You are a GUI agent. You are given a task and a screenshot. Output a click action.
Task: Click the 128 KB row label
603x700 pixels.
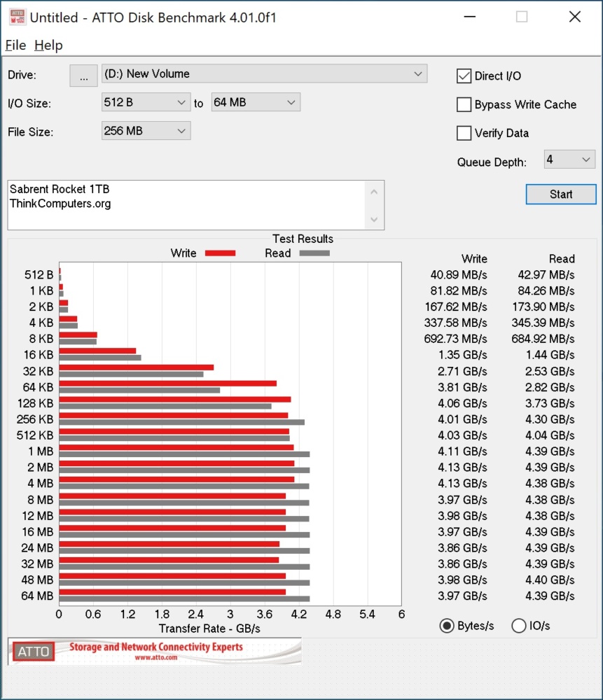click(x=35, y=403)
